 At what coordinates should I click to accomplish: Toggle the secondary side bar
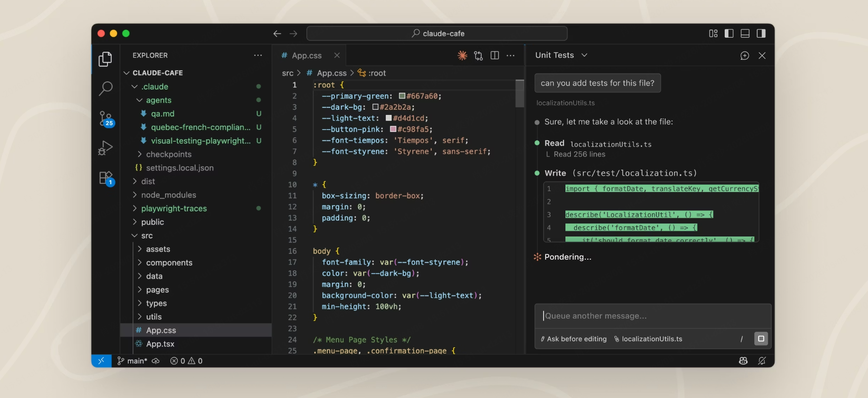click(x=761, y=33)
